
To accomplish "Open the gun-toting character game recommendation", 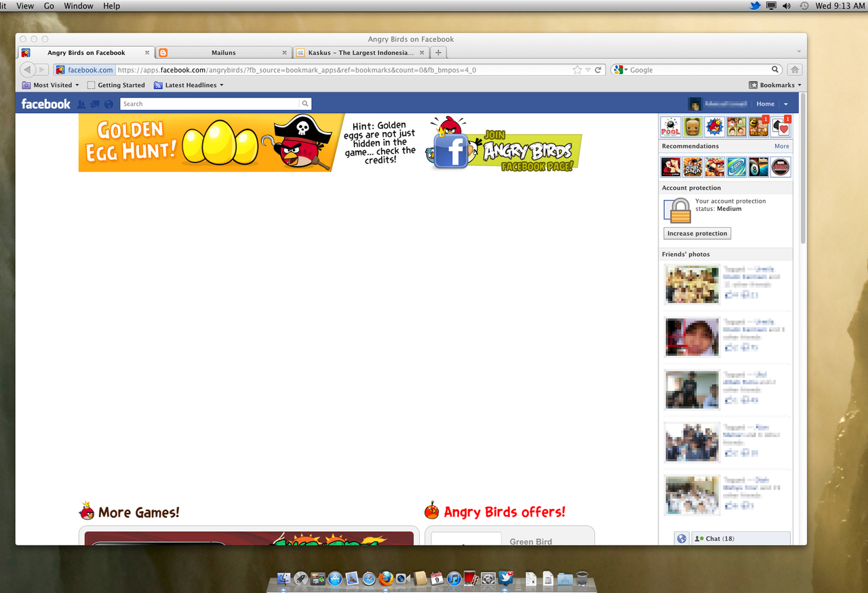I will (x=715, y=167).
